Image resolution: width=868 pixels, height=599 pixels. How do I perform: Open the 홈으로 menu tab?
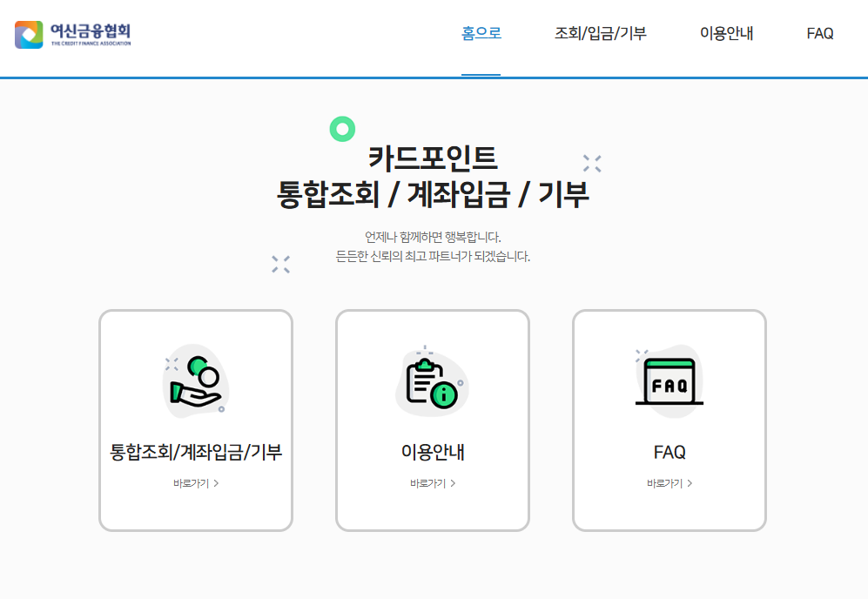(x=481, y=33)
